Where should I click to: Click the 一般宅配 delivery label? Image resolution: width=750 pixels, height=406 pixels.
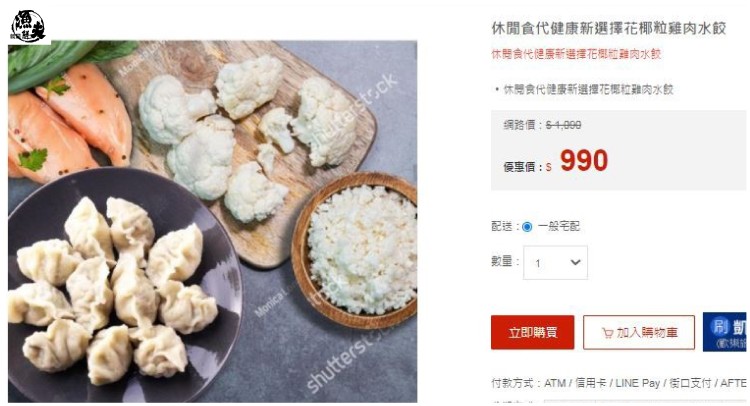559,226
